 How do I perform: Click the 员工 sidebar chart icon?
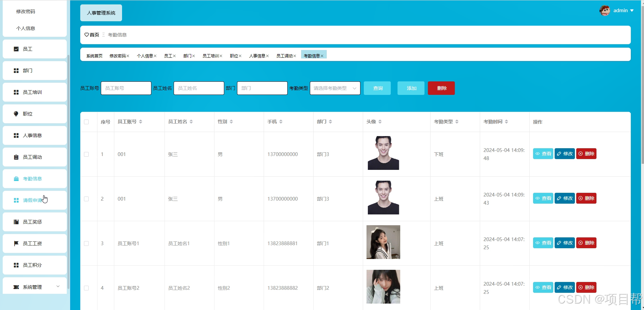pos(16,49)
